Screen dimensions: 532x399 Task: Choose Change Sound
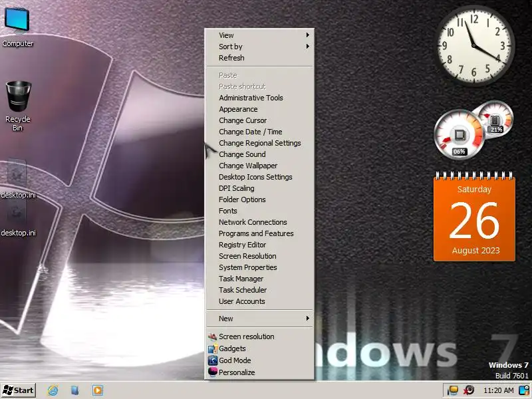tap(260, 154)
